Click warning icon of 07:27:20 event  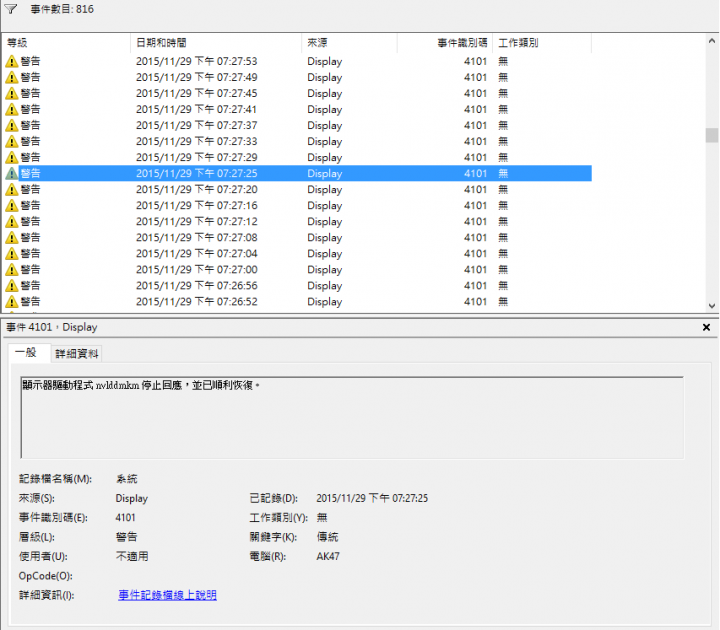click(11, 190)
